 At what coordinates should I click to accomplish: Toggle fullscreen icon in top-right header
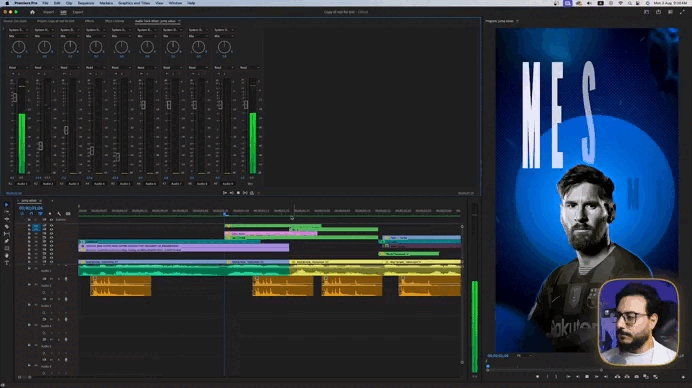pos(682,12)
